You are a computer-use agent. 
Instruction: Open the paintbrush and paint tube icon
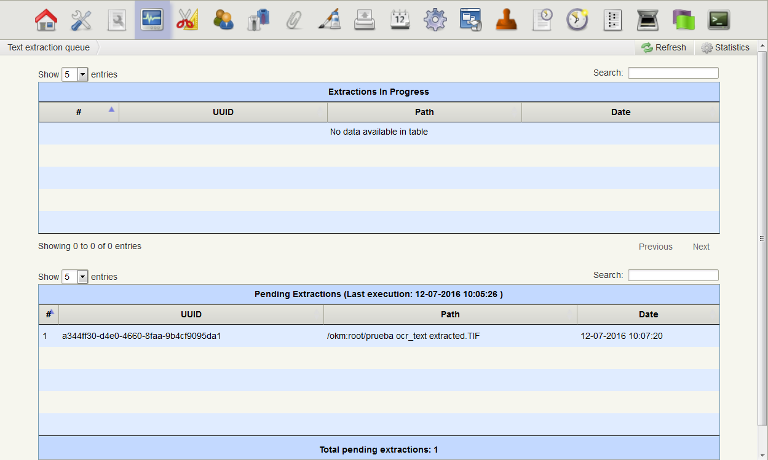[x=330, y=20]
